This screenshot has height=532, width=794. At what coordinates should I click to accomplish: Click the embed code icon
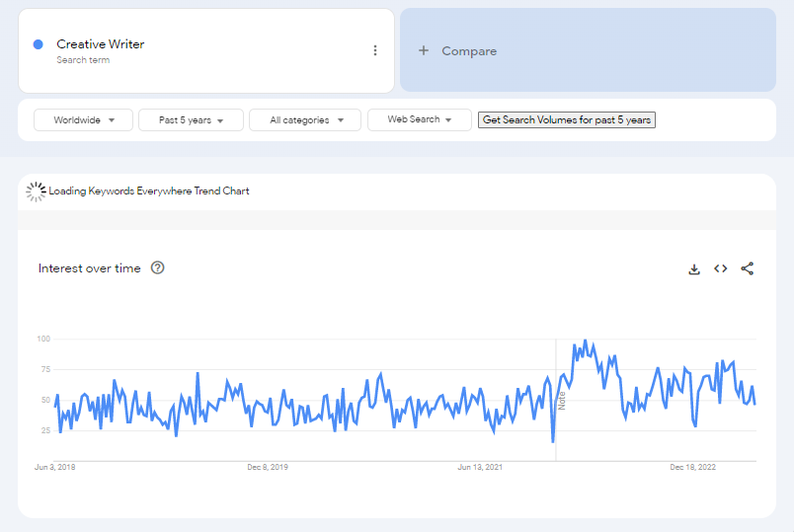pos(721,268)
